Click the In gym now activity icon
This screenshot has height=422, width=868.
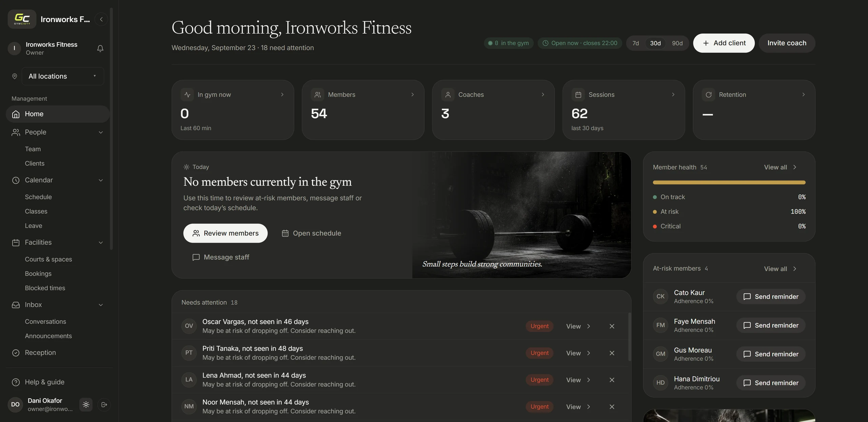tap(187, 95)
